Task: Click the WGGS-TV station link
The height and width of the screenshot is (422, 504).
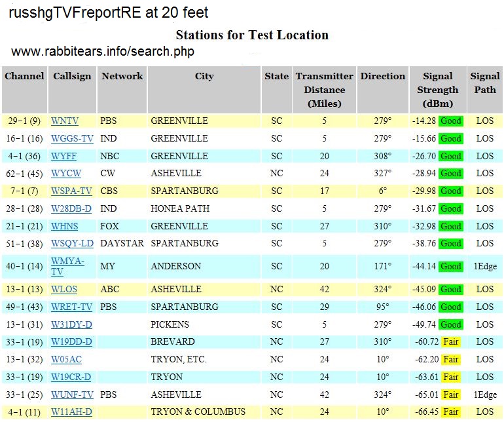Action: [72, 139]
